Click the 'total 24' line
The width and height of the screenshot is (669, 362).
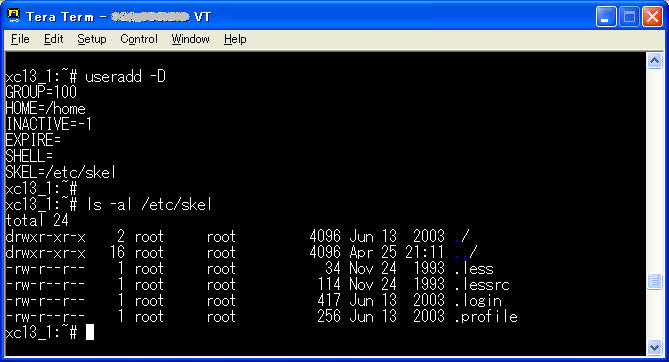(x=37, y=221)
